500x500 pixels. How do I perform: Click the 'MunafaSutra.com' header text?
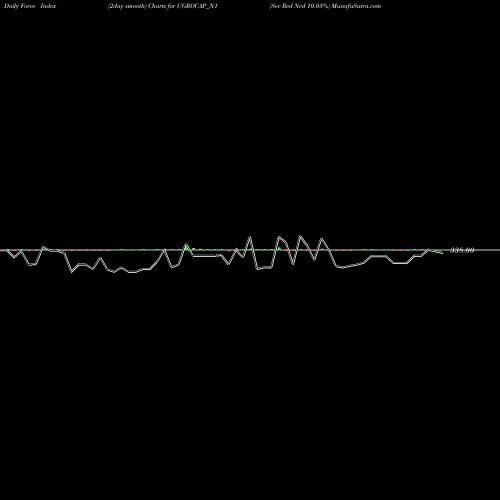tap(356, 6)
